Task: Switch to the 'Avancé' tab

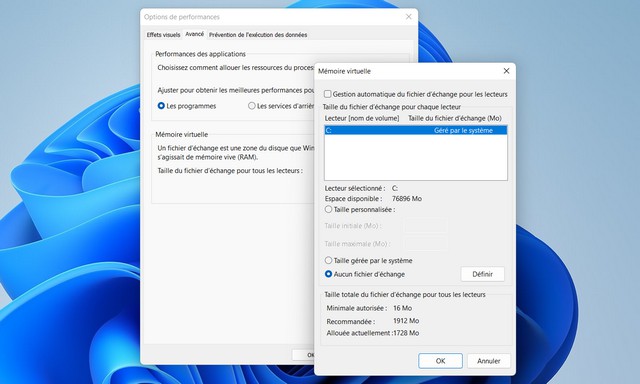Action: 195,34
